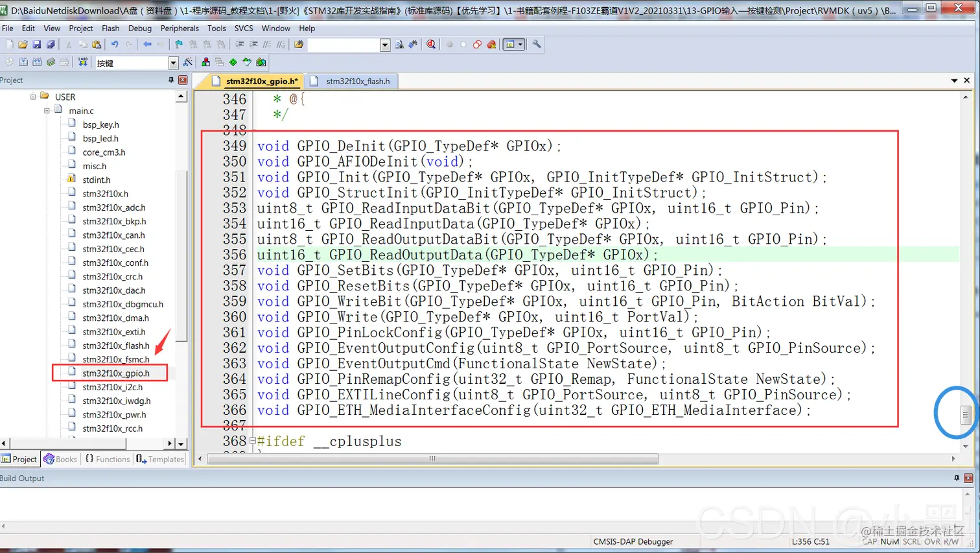
Task: Open the search text combo box dropdown
Action: (385, 45)
